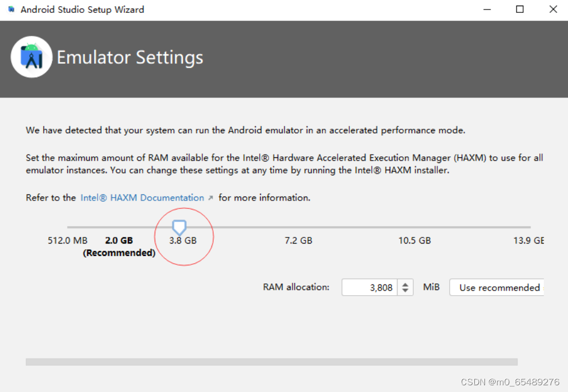Click the RAM allocation input field

[370, 287]
